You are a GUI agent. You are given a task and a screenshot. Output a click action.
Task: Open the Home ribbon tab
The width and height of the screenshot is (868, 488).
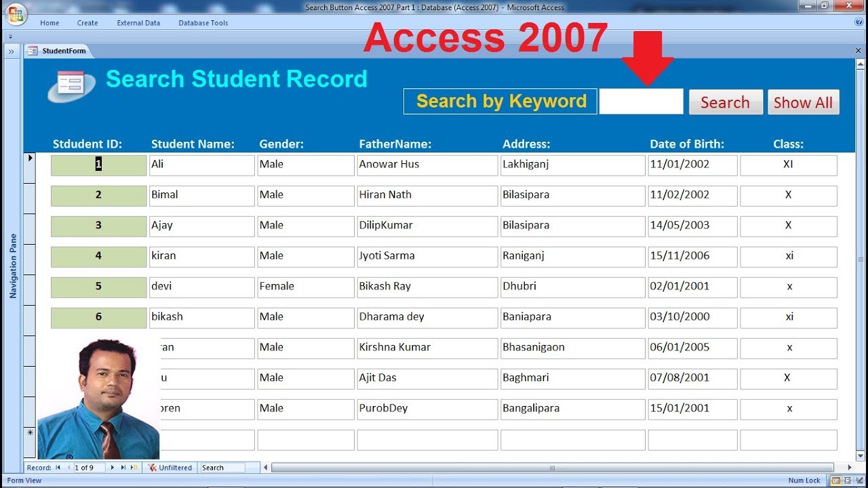point(50,23)
